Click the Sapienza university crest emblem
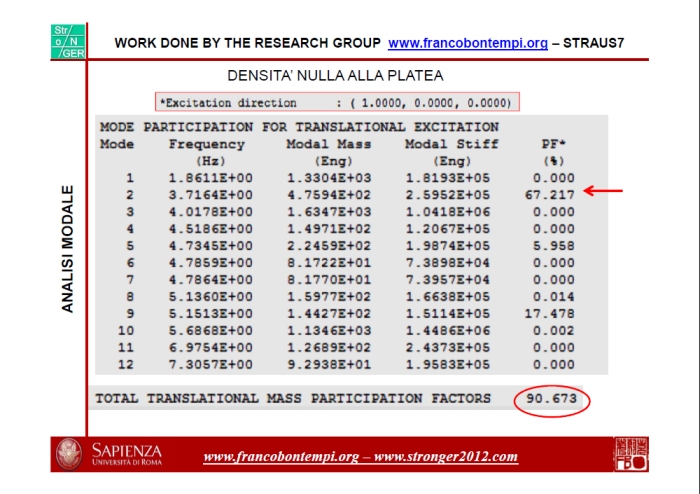Image resolution: width=700 pixels, height=494 pixels. (69, 456)
